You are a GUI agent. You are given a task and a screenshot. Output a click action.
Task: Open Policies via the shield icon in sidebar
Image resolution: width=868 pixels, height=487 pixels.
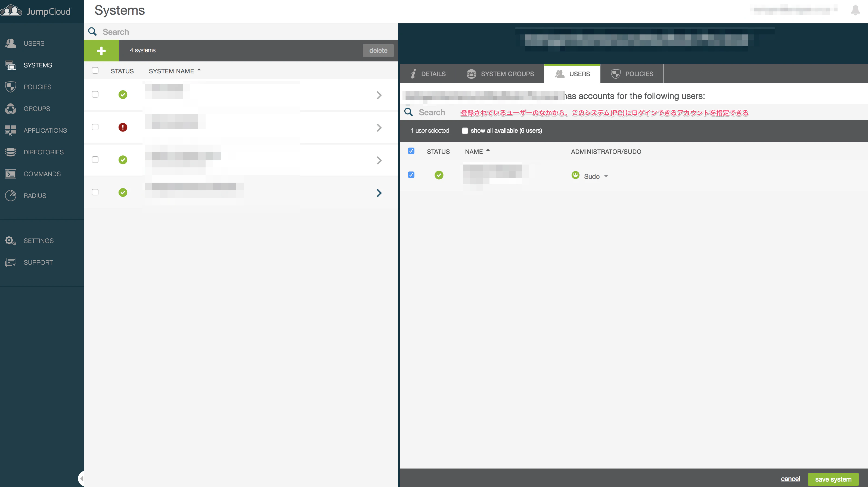tap(10, 87)
